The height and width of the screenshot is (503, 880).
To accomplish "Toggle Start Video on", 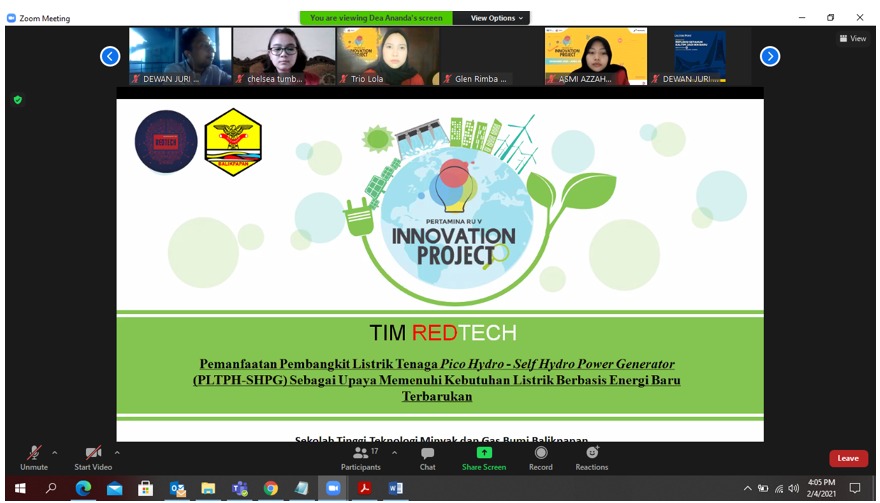I will point(93,457).
